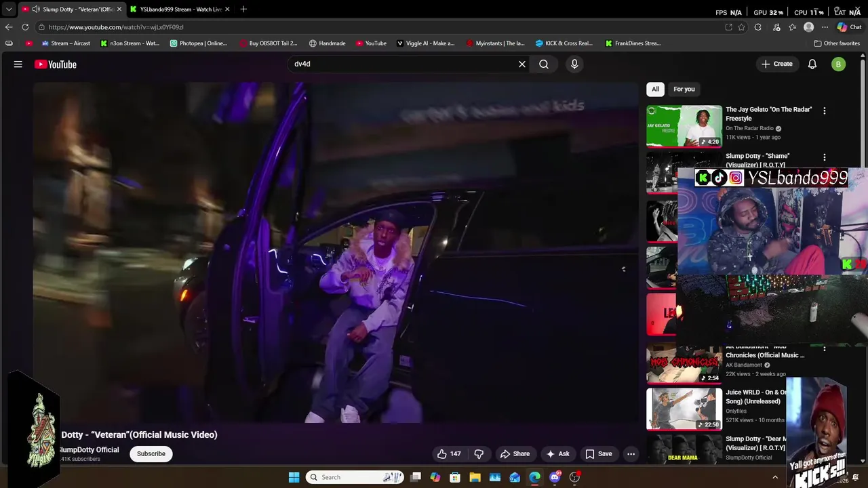Screen dimensions: 868x488
Task: Open options for Slump Dotty Shame video
Action: point(825,157)
